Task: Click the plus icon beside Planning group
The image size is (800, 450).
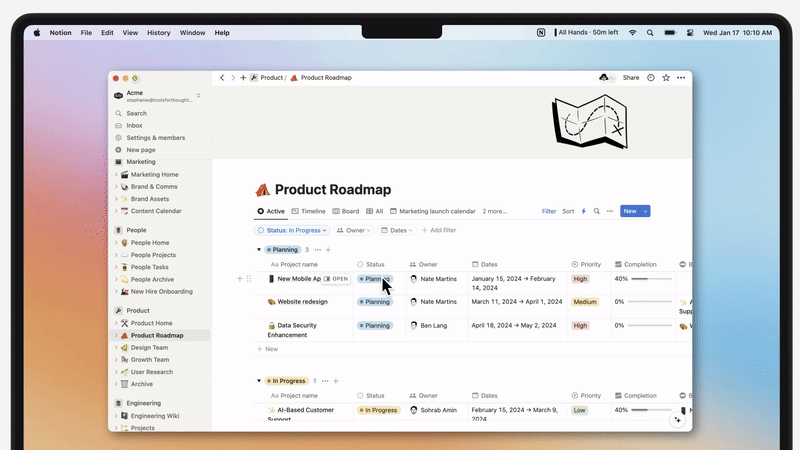Action: (330, 249)
